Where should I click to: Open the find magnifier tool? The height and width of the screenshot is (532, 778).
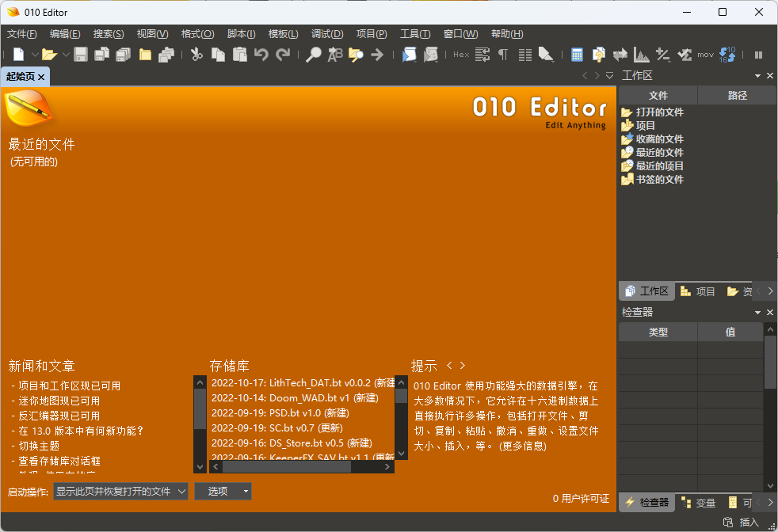[x=314, y=55]
